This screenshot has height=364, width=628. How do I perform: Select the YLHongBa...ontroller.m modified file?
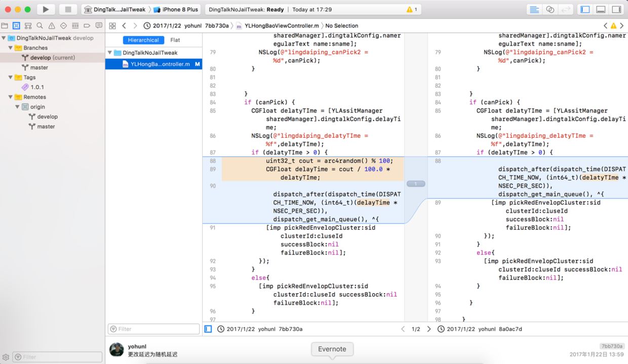click(153, 64)
